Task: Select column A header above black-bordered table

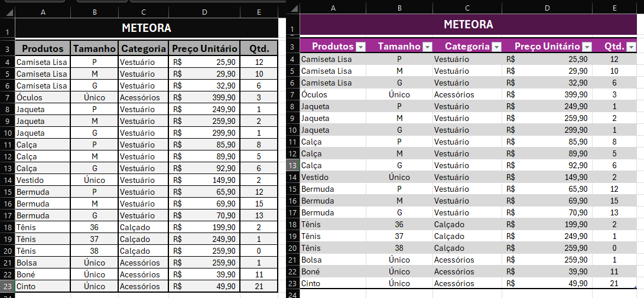Action: [43, 12]
